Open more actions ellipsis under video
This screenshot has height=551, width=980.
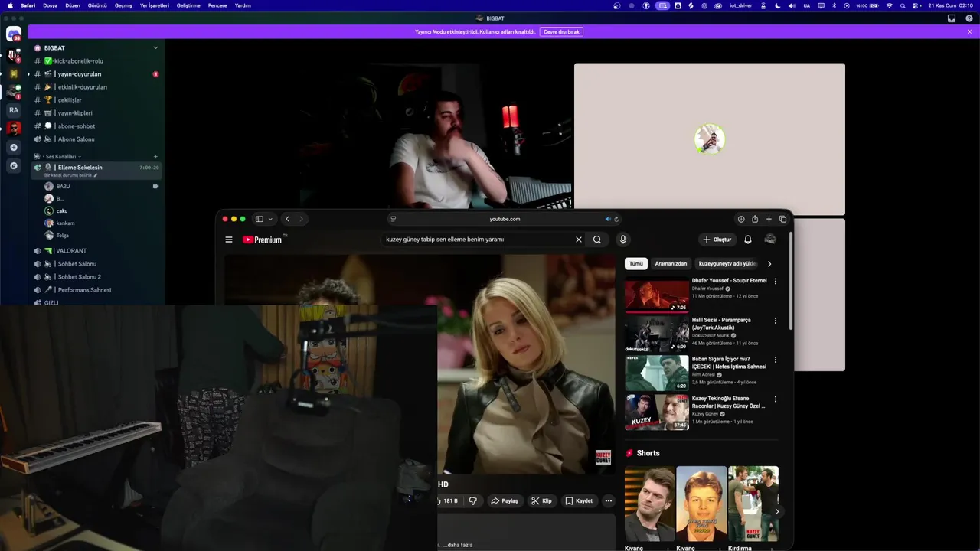[x=609, y=500]
